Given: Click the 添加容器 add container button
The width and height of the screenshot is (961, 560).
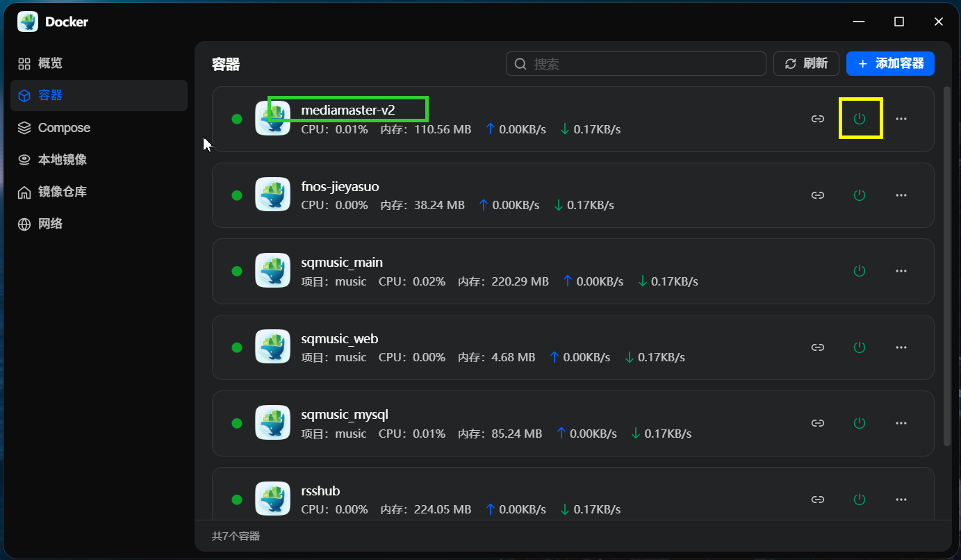Looking at the screenshot, I should tap(890, 63).
